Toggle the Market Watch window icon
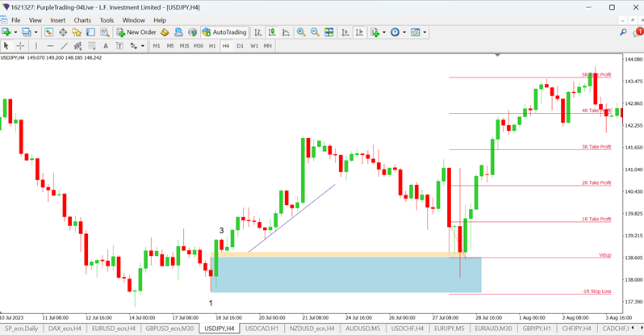This screenshot has width=644, height=335. (x=49, y=32)
